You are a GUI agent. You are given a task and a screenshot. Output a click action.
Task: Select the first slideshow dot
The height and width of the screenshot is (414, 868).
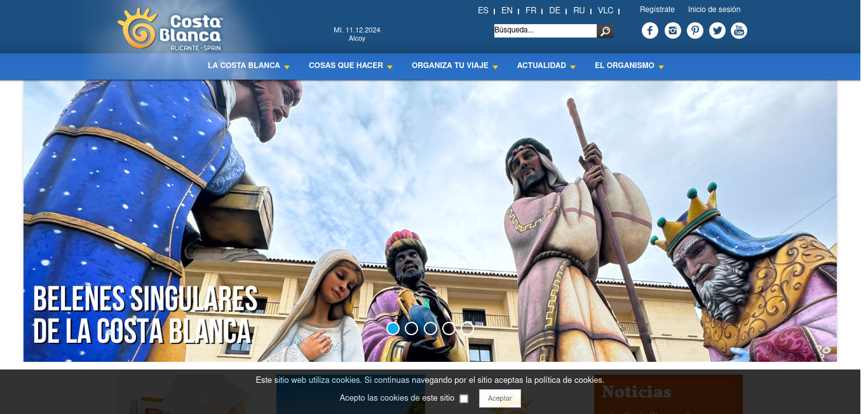point(393,328)
